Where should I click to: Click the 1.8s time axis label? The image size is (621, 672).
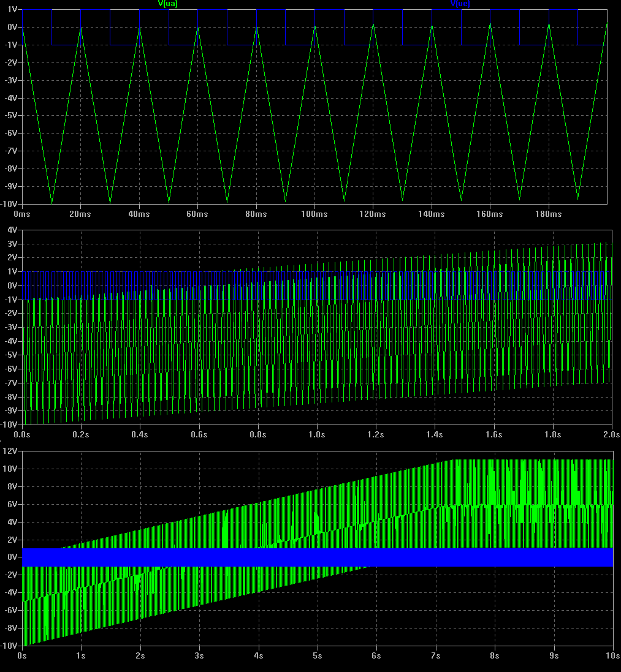click(x=553, y=434)
